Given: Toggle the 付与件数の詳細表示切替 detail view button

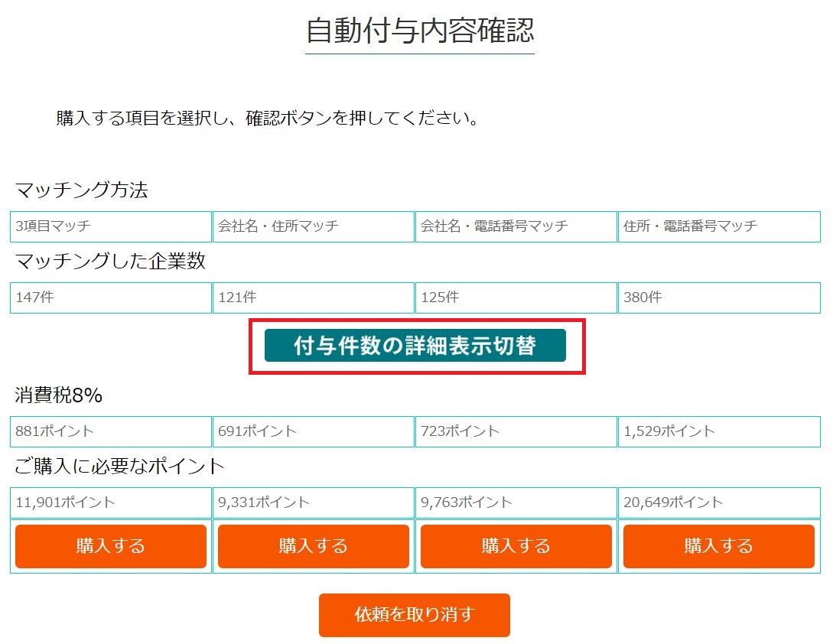Looking at the screenshot, I should pyautogui.click(x=415, y=346).
